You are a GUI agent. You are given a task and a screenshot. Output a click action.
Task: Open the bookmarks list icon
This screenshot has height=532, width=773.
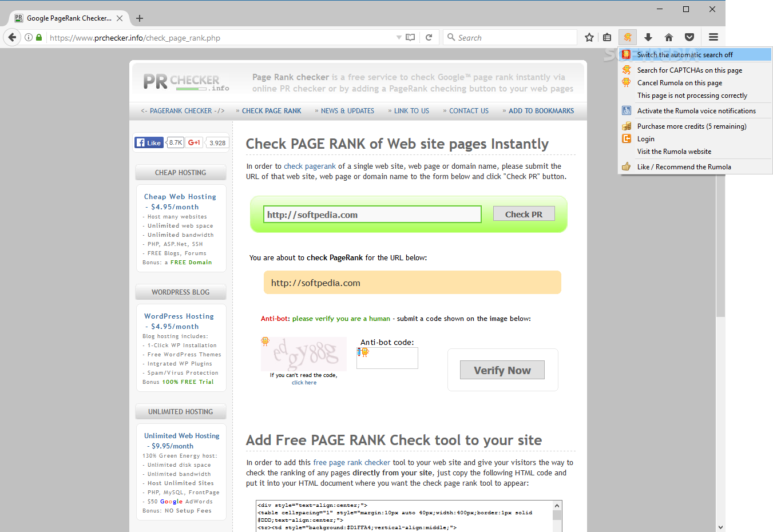(607, 37)
